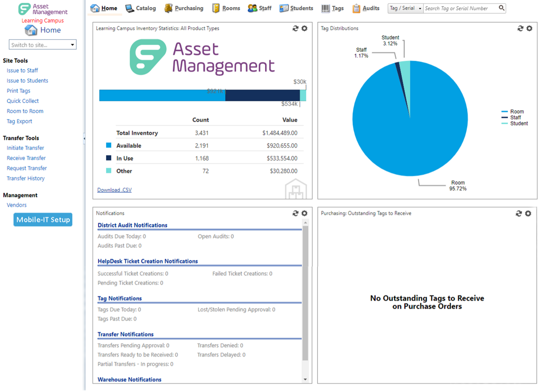The image size is (543, 392).
Task: Click the sidebar Home house icon
Action: (x=31, y=30)
